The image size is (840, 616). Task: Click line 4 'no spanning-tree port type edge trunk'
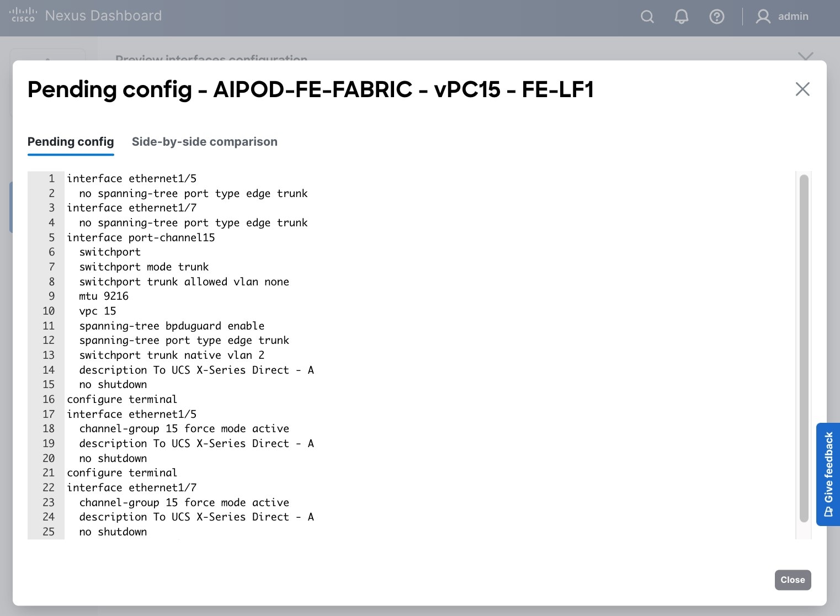pos(194,223)
